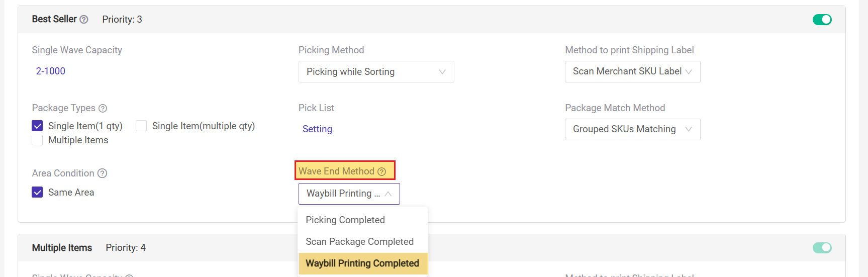
Task: Check the Multiple Items package type
Action: pos(37,140)
